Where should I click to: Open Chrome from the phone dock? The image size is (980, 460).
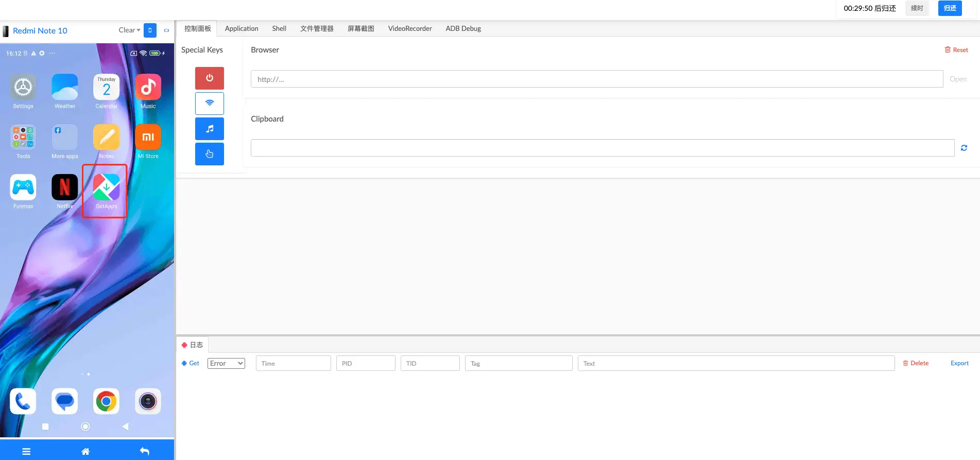click(106, 401)
